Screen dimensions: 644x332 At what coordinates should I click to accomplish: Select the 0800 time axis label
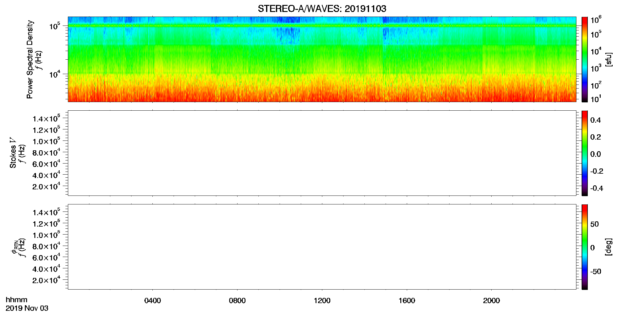[237, 301]
